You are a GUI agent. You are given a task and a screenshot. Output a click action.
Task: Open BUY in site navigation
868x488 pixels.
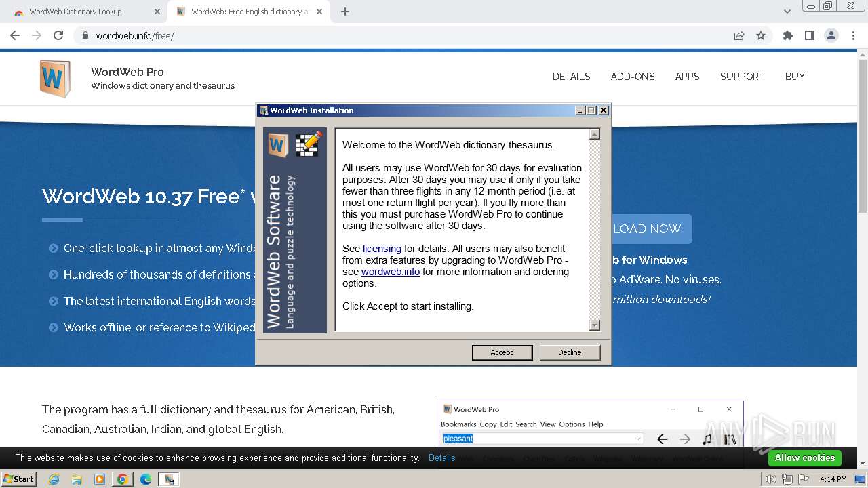point(795,77)
